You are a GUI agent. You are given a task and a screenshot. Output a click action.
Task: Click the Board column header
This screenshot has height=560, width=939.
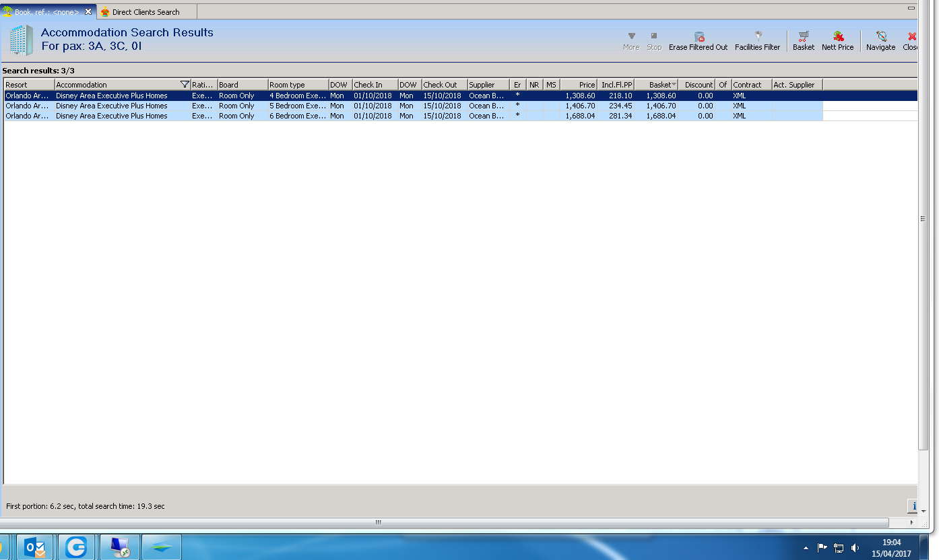242,85
